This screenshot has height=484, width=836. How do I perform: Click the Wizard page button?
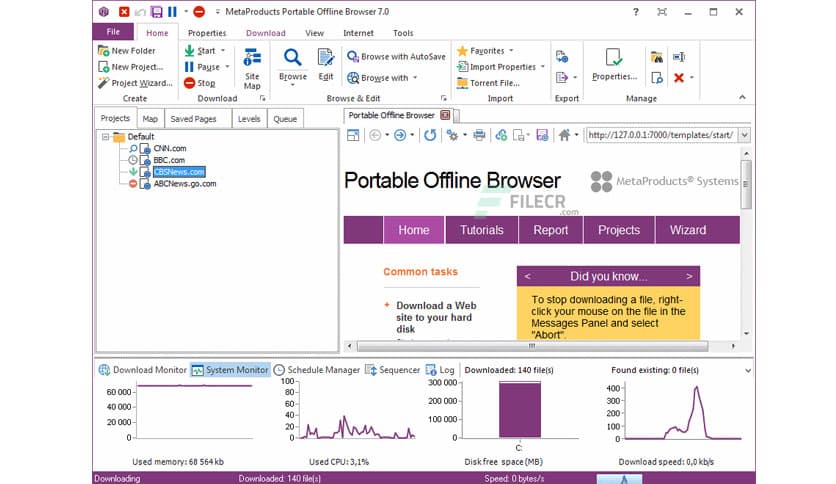pos(688,230)
